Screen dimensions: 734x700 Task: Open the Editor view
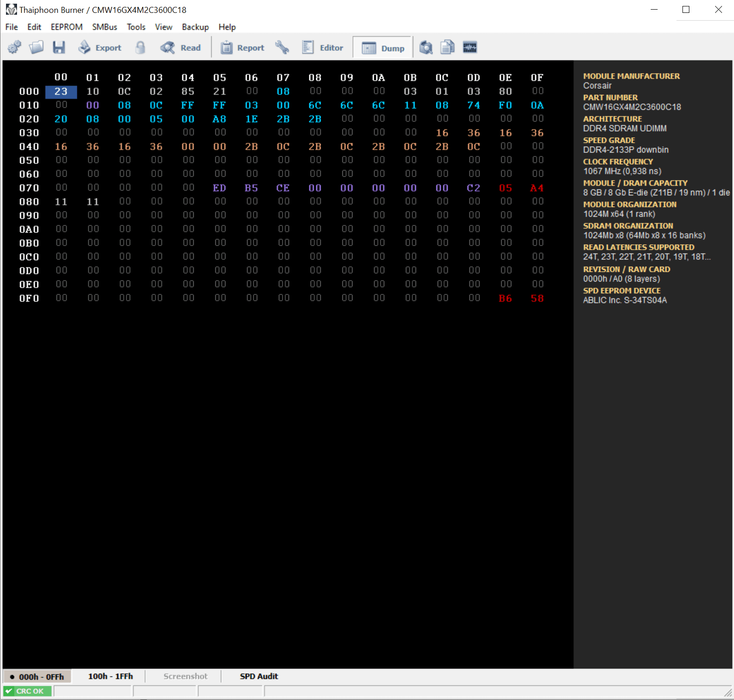point(323,47)
